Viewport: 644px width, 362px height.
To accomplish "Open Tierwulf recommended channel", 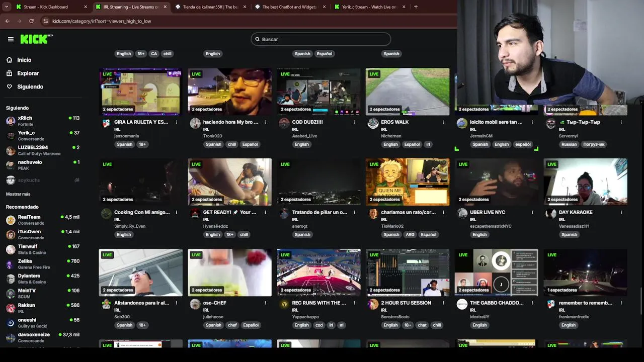I will [x=43, y=249].
